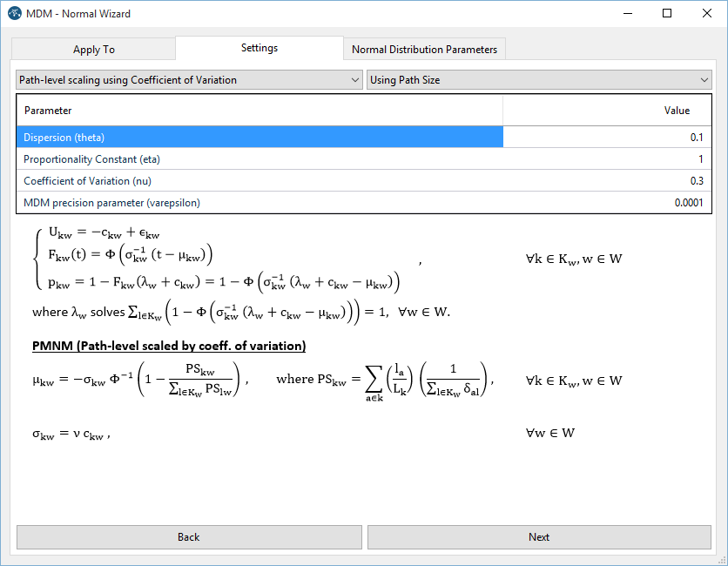Select the Coefficient of Variation (nu) row
This screenshot has height=566, width=728.
[x=260, y=181]
